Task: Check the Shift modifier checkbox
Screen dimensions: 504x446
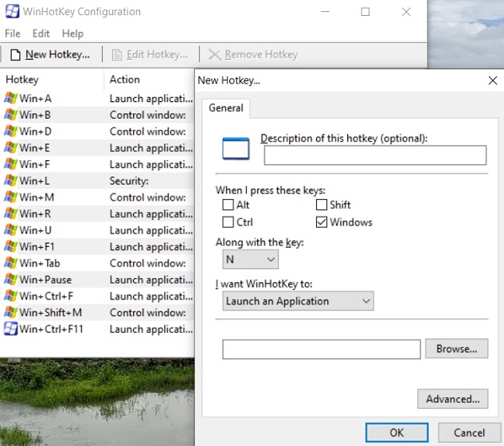Action: coord(322,205)
